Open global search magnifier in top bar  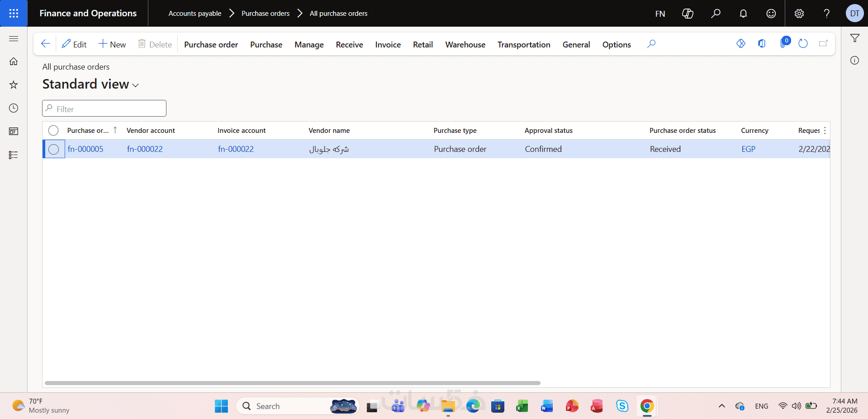point(716,14)
